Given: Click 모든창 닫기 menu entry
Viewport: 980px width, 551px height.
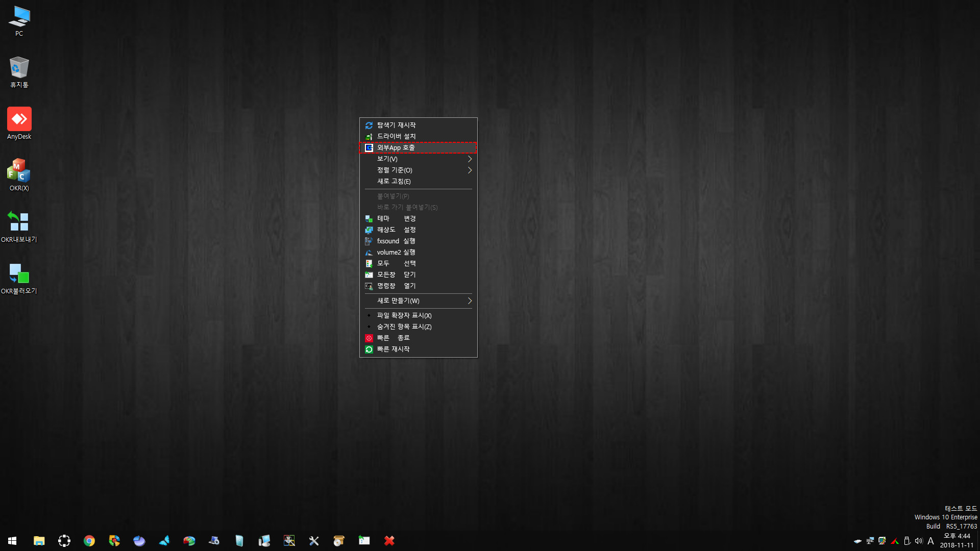Looking at the screenshot, I should (418, 274).
